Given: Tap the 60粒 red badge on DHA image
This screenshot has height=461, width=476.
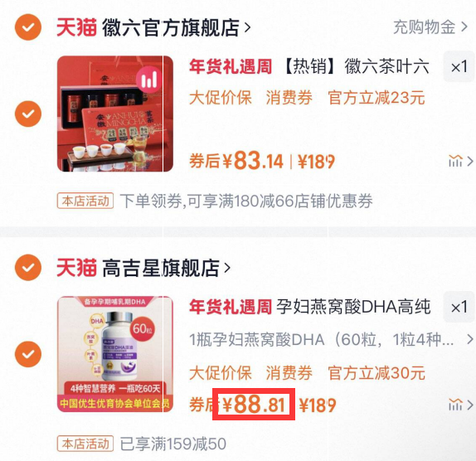Looking at the screenshot, I should (x=143, y=328).
